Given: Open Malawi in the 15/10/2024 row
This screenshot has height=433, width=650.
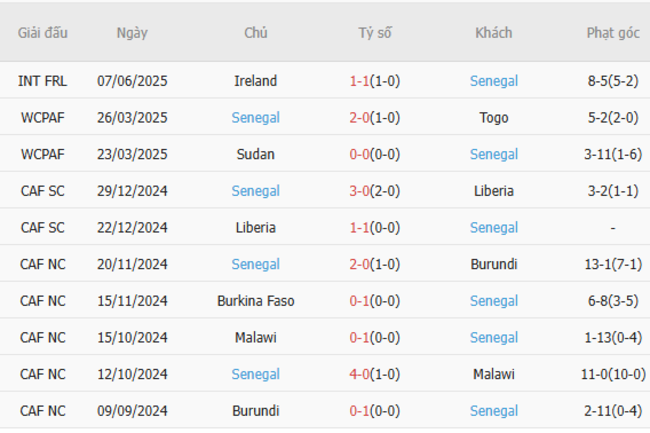Looking at the screenshot, I should (255, 338).
